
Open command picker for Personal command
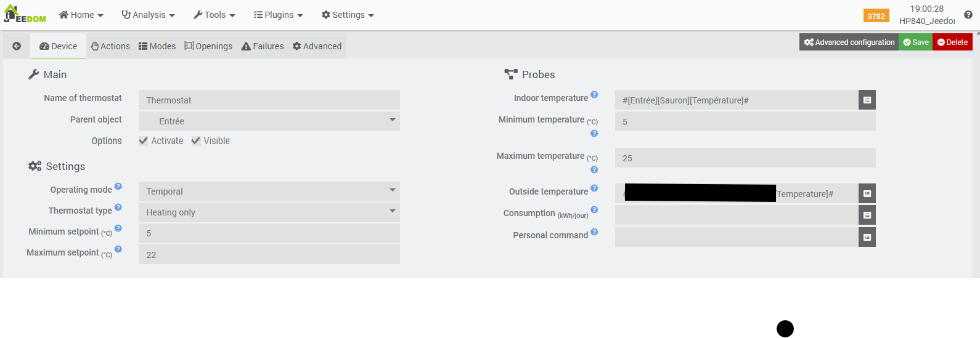pyautogui.click(x=867, y=237)
